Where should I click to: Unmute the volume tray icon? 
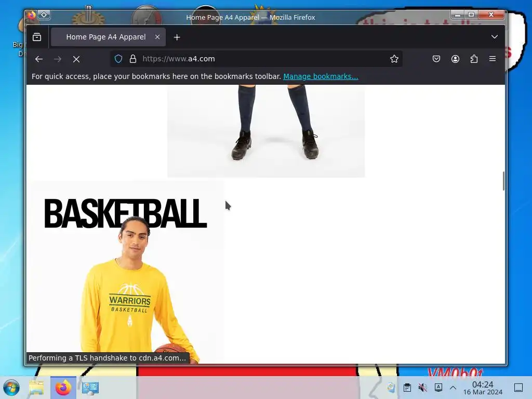pos(423,388)
